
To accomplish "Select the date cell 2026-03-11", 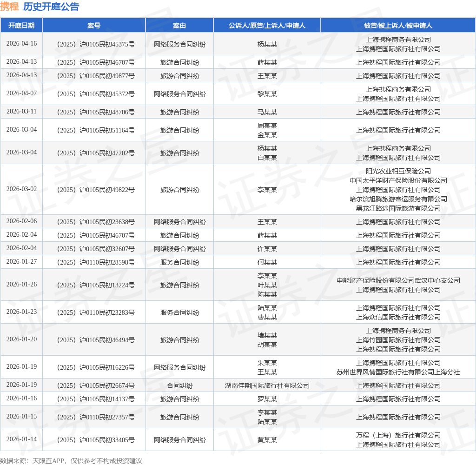I will tap(21, 112).
